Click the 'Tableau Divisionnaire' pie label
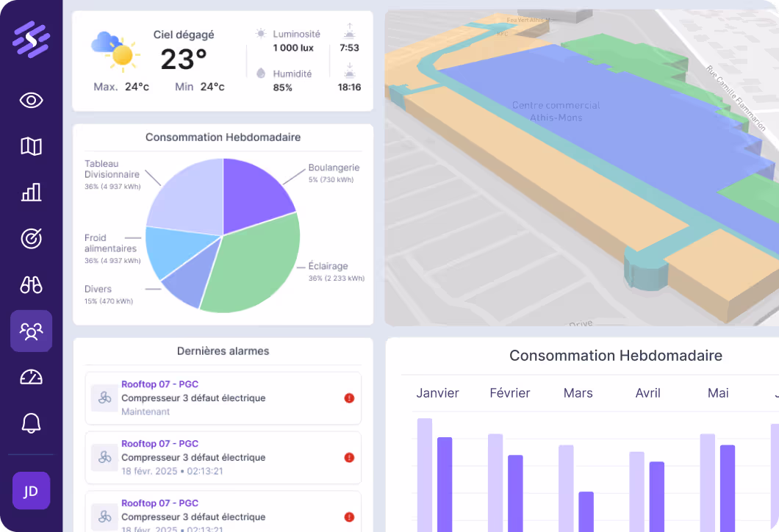779x532 pixels. [x=112, y=169]
